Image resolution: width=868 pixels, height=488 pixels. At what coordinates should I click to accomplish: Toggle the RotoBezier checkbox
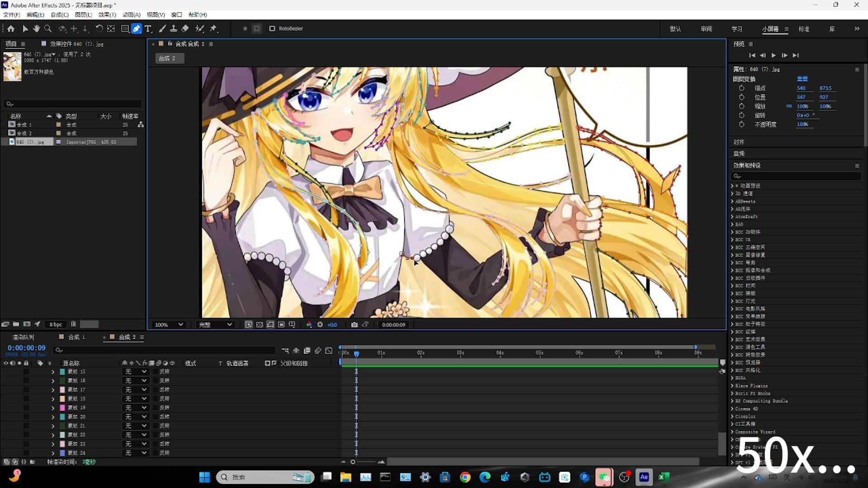(x=272, y=28)
